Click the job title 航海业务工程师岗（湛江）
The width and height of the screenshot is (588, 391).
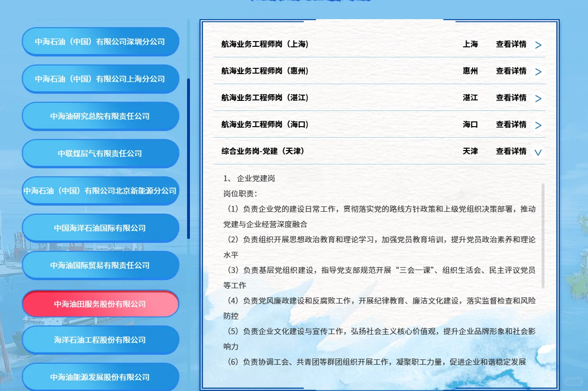click(265, 98)
